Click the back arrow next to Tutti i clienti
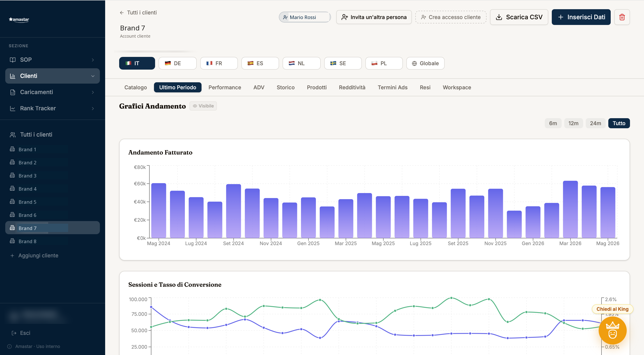Image resolution: width=644 pixels, height=355 pixels. pos(122,12)
